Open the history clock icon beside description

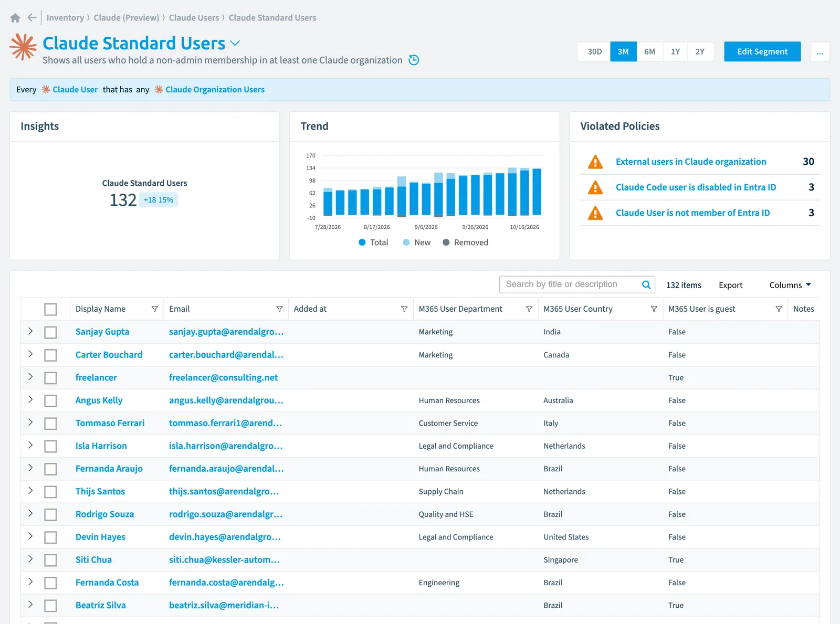tap(414, 60)
